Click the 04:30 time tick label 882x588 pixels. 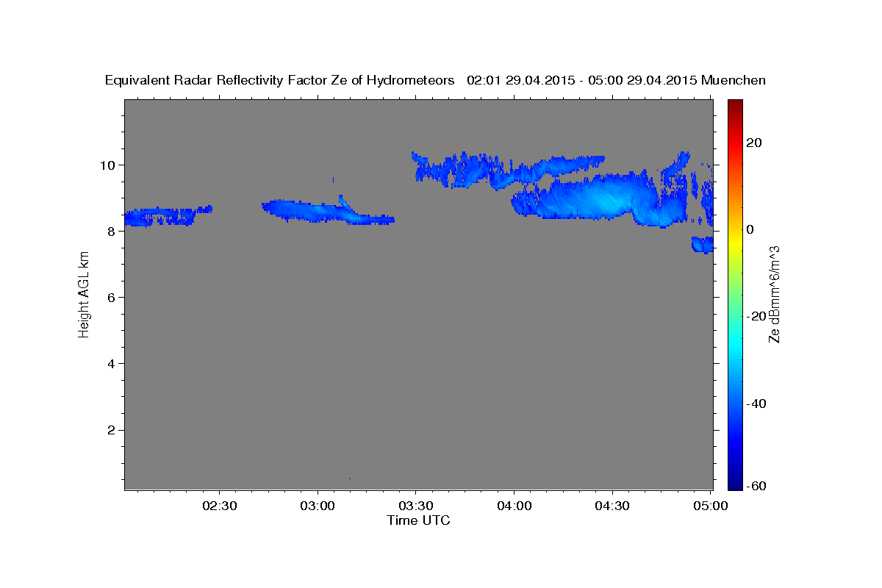pyautogui.click(x=612, y=506)
